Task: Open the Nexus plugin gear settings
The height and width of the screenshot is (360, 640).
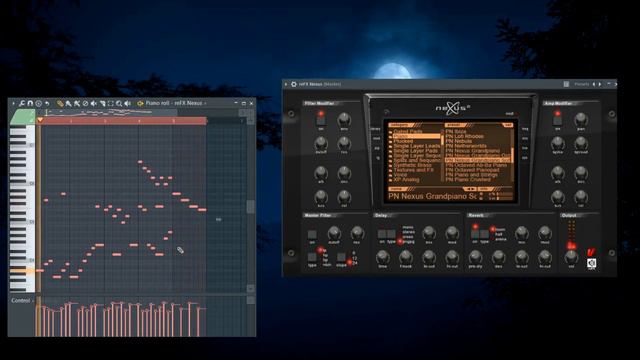Action: [294, 84]
